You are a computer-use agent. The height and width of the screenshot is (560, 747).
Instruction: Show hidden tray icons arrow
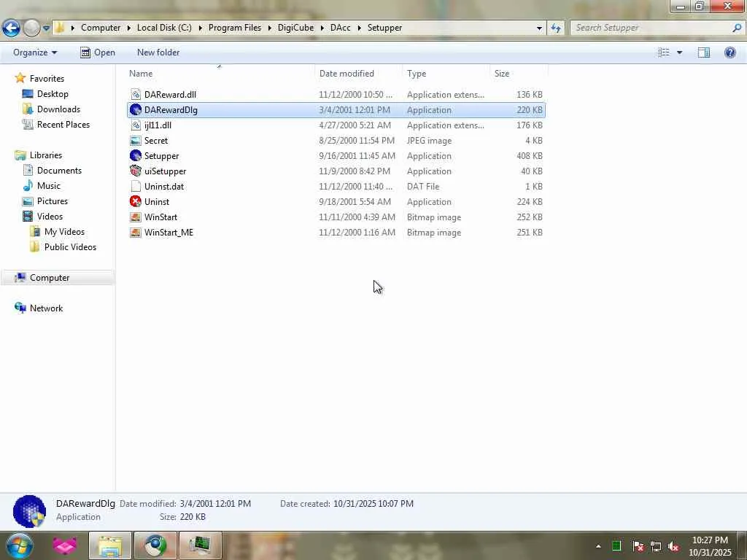pyautogui.click(x=598, y=546)
